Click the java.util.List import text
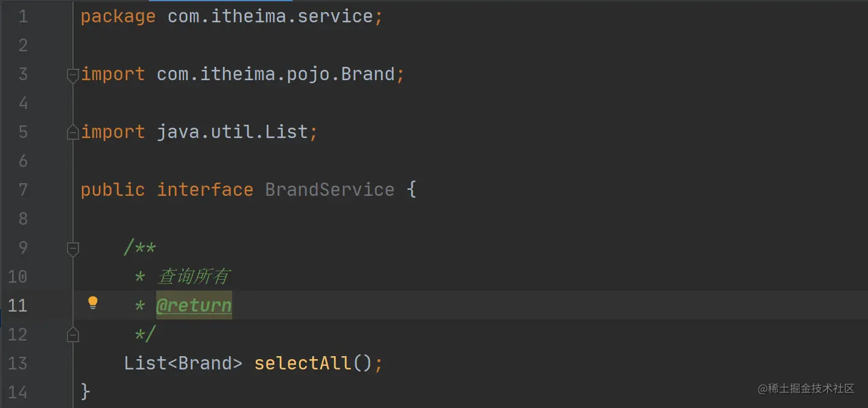Viewport: 868px width, 408px height. click(x=232, y=132)
